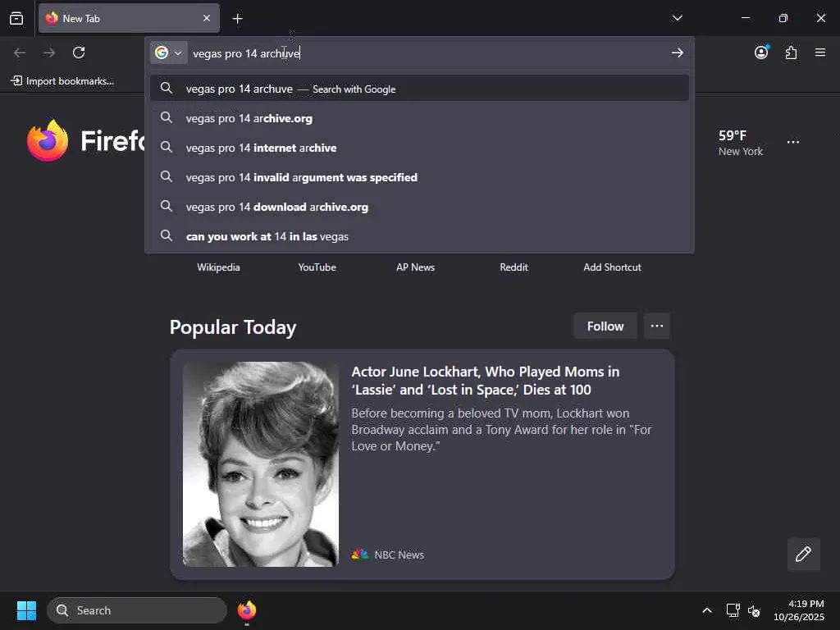Click Import bookmarks in bookmarks toolbar
This screenshot has height=630, width=840.
62,81
